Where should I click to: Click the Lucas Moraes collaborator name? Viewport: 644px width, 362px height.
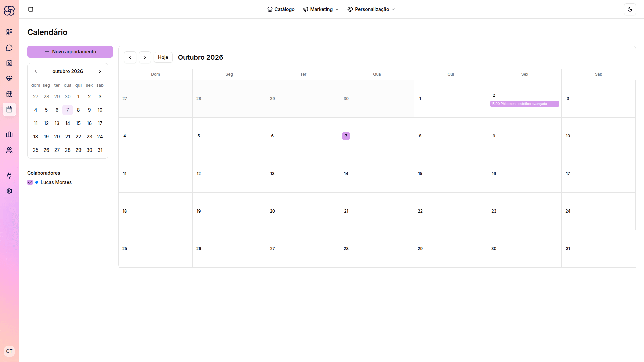(x=56, y=182)
